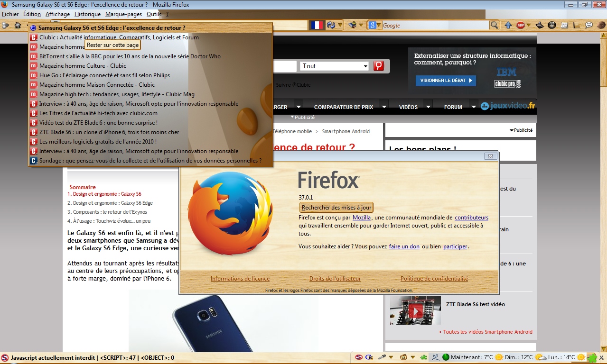Open the eyedropper dropdown arrow
The image size is (607, 364).
click(391, 357)
